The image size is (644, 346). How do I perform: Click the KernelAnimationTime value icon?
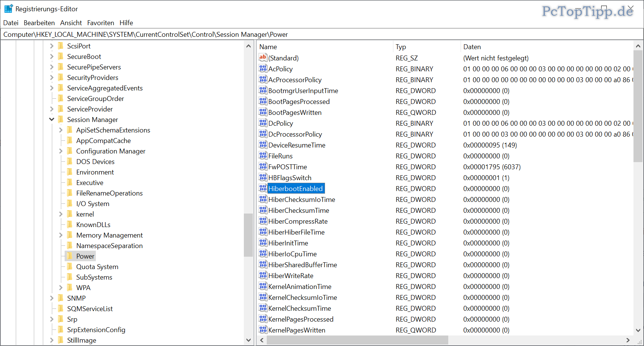click(263, 286)
